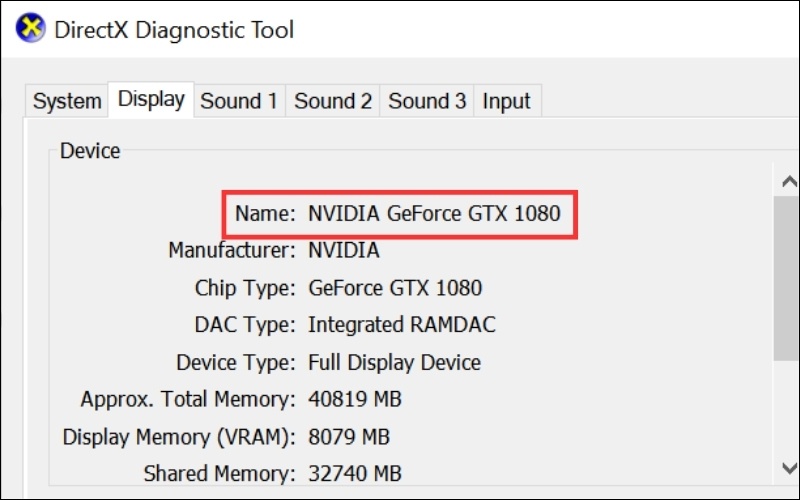Click the 8079 MB display memory value

click(x=349, y=437)
